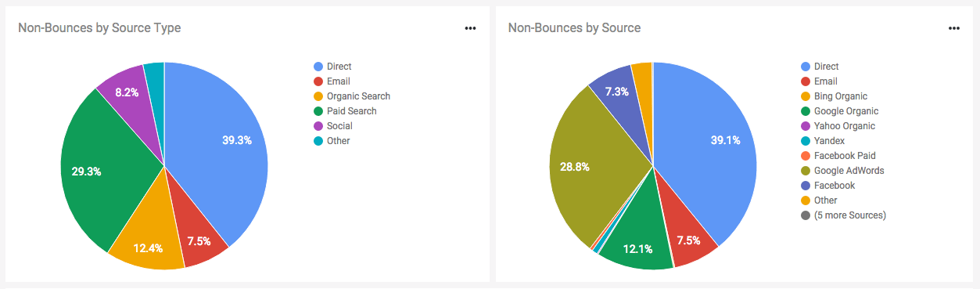This screenshot has width=980, height=289.
Task: Click the Yandex legend color dot
Action: (806, 141)
